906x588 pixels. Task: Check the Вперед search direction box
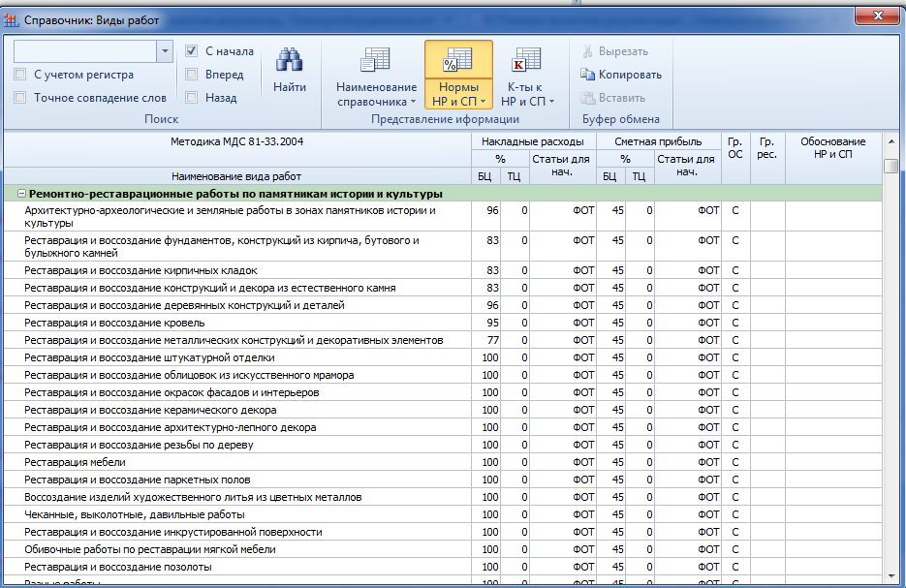pos(192,75)
